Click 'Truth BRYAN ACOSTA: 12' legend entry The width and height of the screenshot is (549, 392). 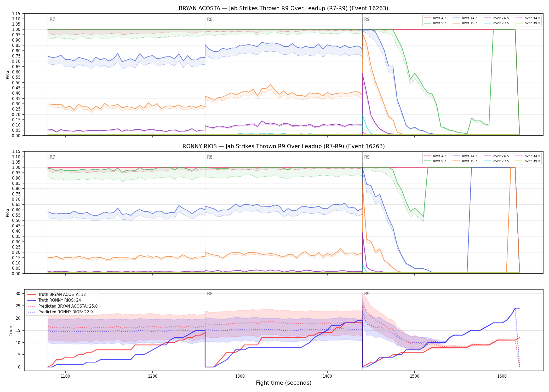click(x=56, y=295)
